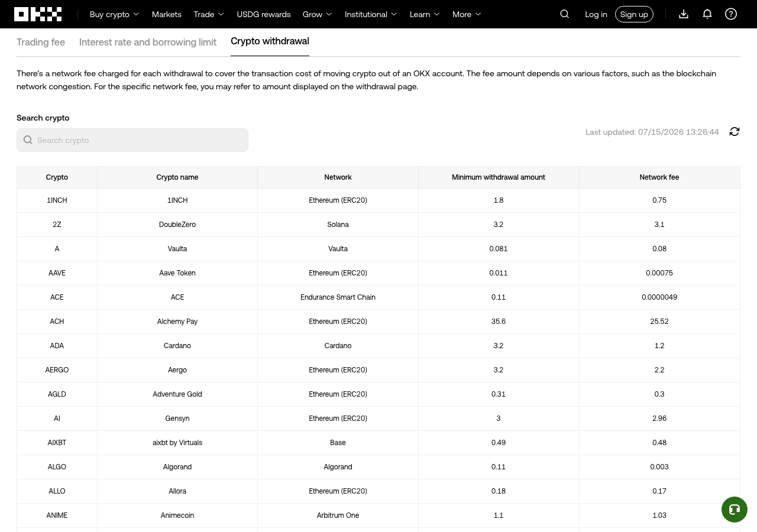
Task: Select the Crypto withdrawal tab
Action: (x=270, y=41)
